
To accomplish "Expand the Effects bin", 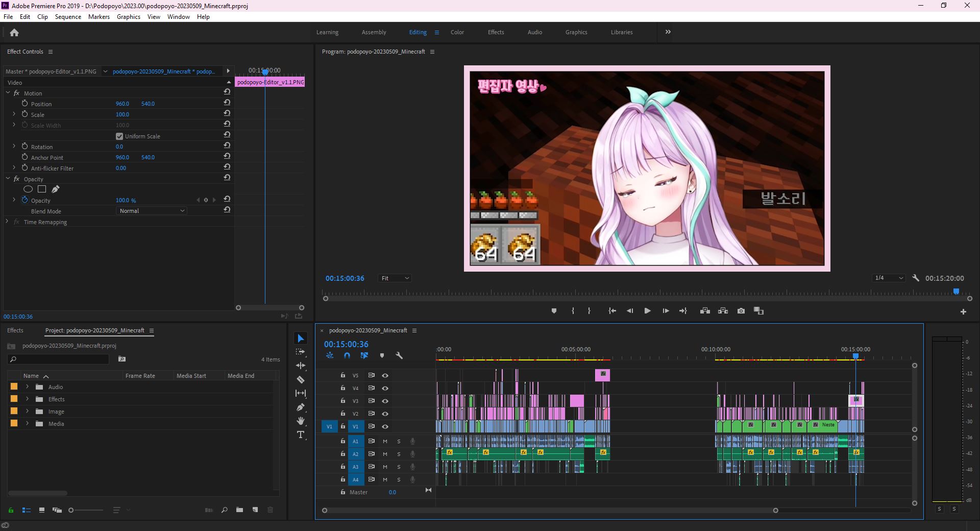I will point(27,399).
